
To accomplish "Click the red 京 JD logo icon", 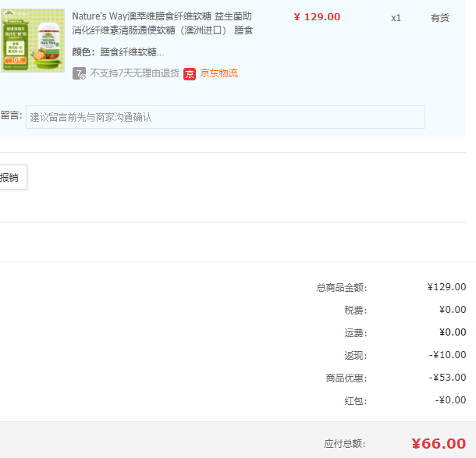I will (x=190, y=73).
